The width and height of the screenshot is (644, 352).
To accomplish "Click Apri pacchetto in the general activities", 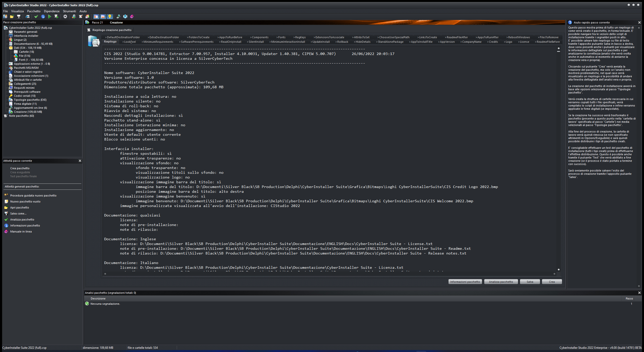I will point(19,207).
